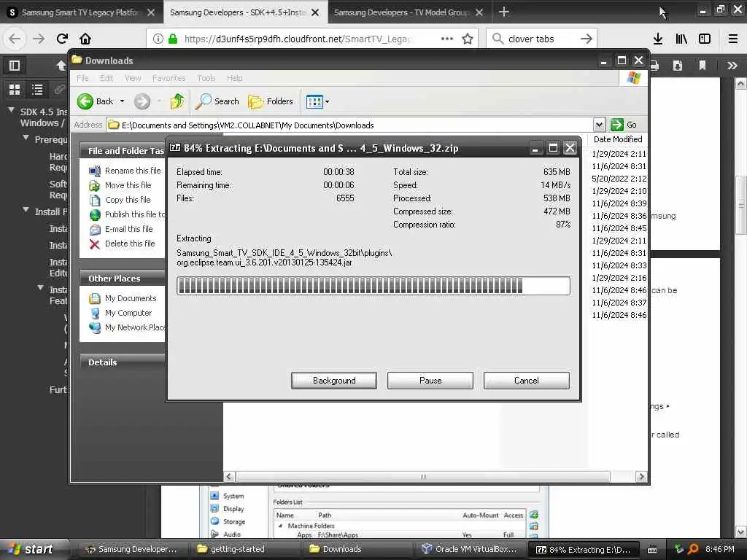Viewport: 747px width, 560px height.
Task: Open a new browser tab
Action: (503, 12)
